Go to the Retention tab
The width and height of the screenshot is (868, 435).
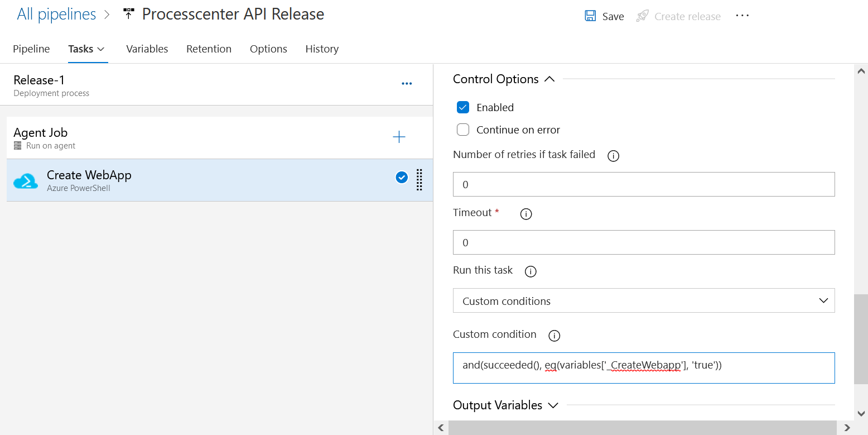point(209,49)
